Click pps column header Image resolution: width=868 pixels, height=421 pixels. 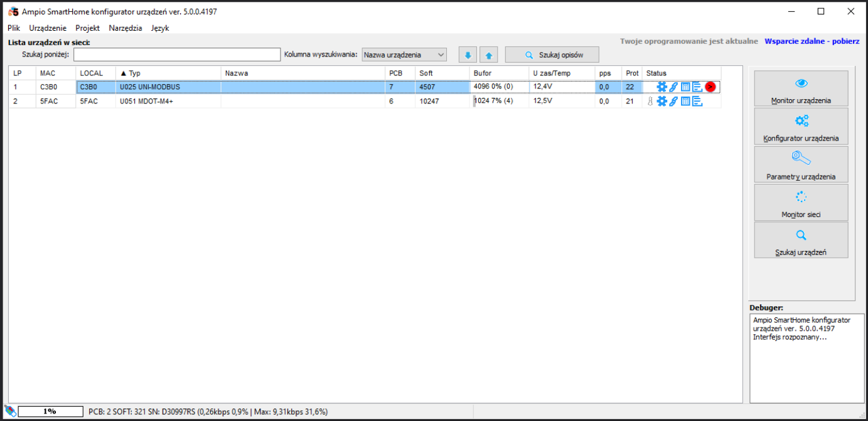[x=609, y=73]
